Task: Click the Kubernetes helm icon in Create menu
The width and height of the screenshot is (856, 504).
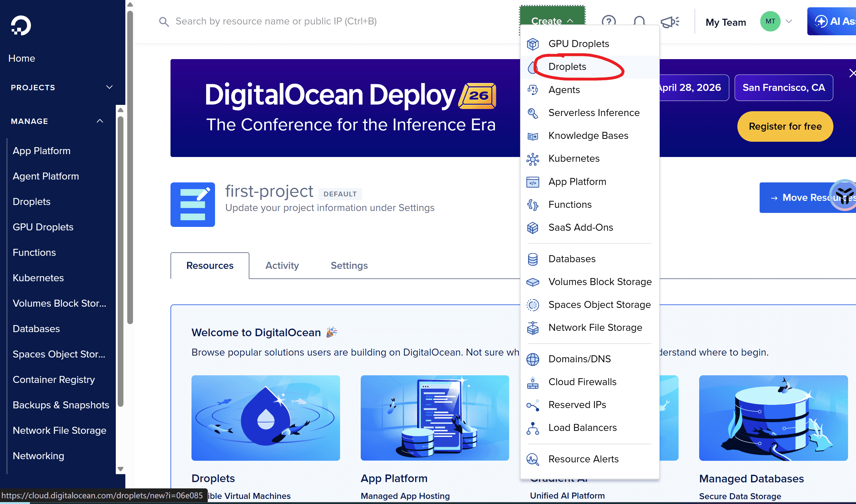Action: [x=533, y=159]
